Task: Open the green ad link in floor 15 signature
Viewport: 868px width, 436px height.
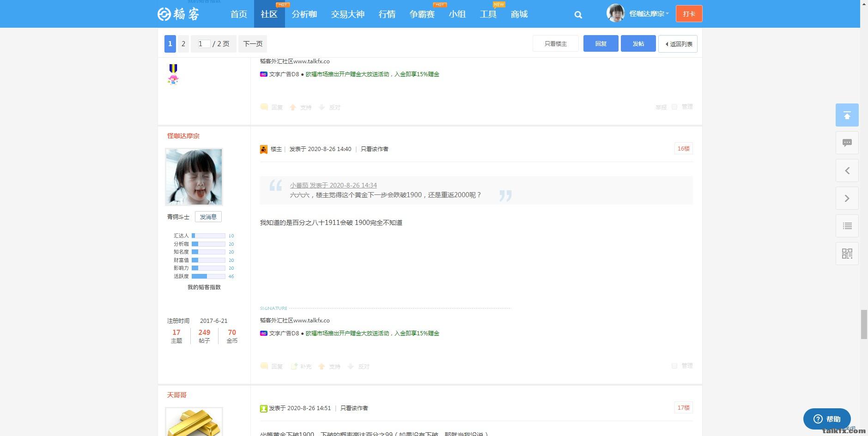Action: coord(372,74)
